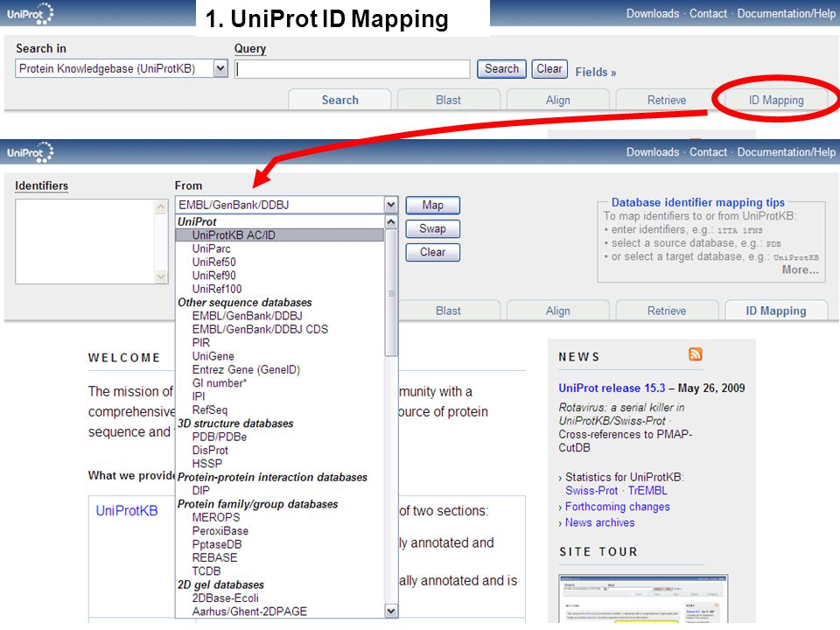Open the Site Tour thumbnail image
The image size is (840, 630).
point(643,599)
